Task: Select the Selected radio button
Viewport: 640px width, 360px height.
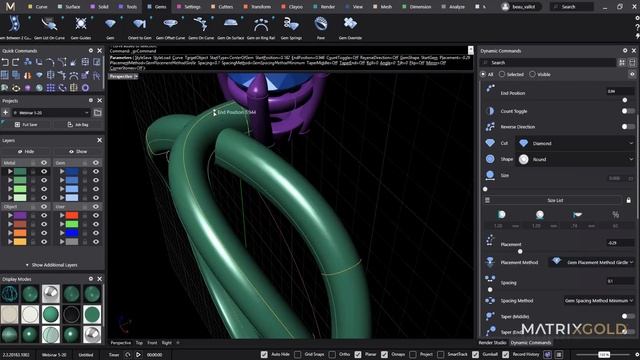Action: [x=502, y=74]
